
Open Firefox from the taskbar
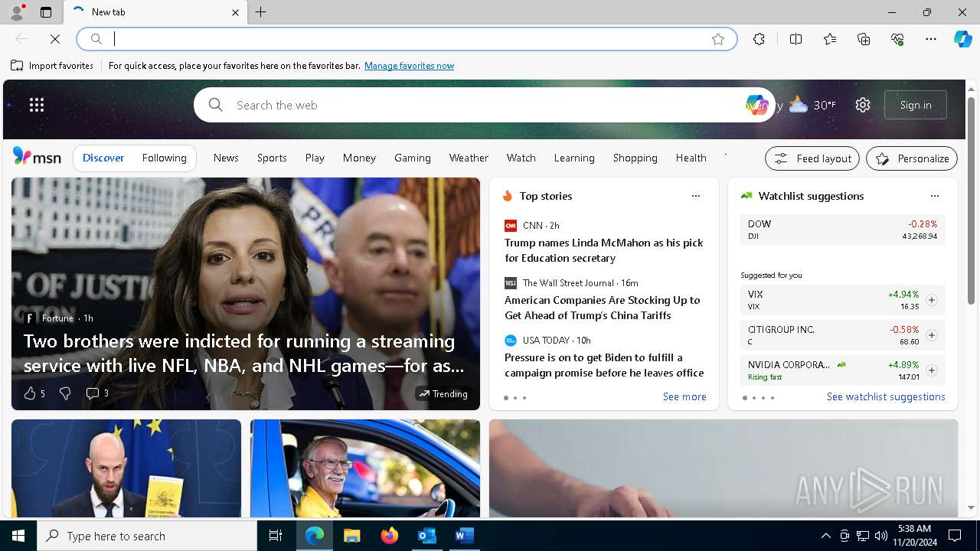pyautogui.click(x=390, y=536)
